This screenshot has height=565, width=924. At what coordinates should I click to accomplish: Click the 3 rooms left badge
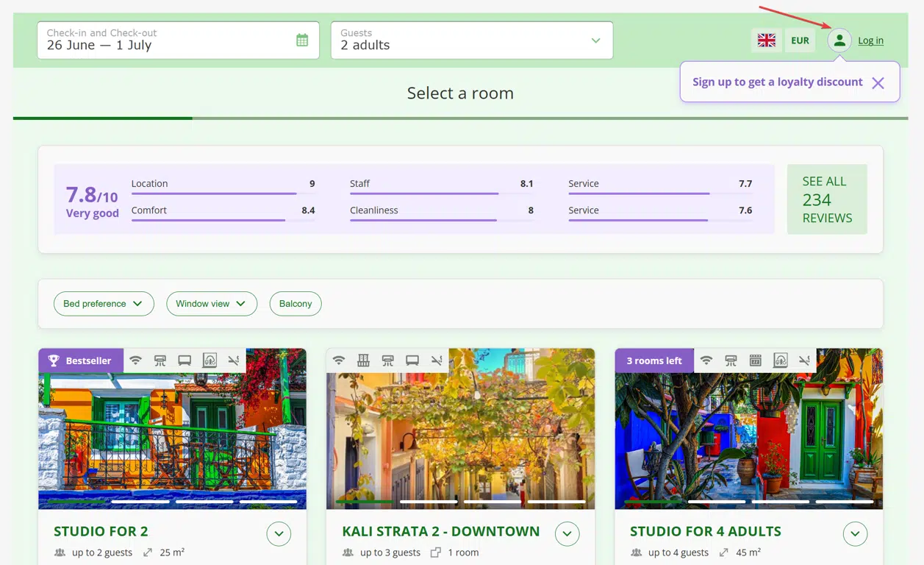tap(654, 360)
